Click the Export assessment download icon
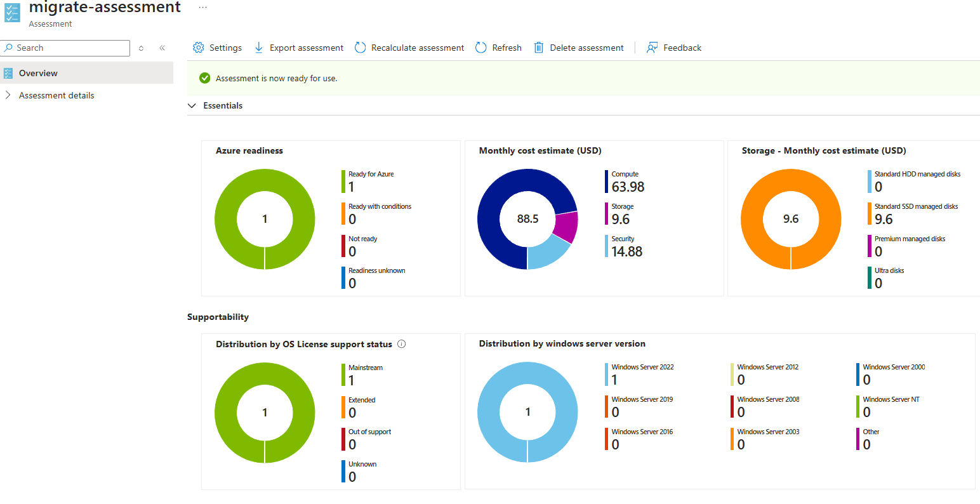 point(259,48)
